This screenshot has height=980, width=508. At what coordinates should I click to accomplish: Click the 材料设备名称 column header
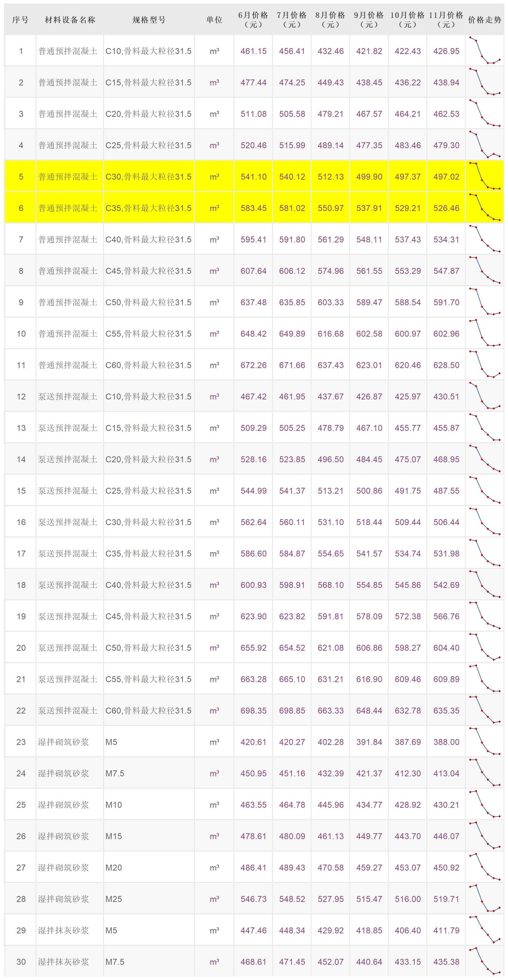[x=70, y=20]
